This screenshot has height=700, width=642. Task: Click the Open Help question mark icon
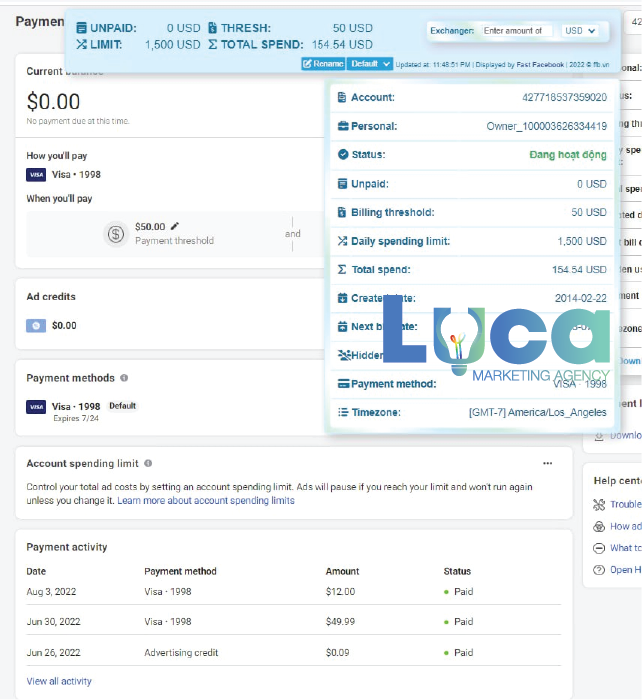click(599, 570)
